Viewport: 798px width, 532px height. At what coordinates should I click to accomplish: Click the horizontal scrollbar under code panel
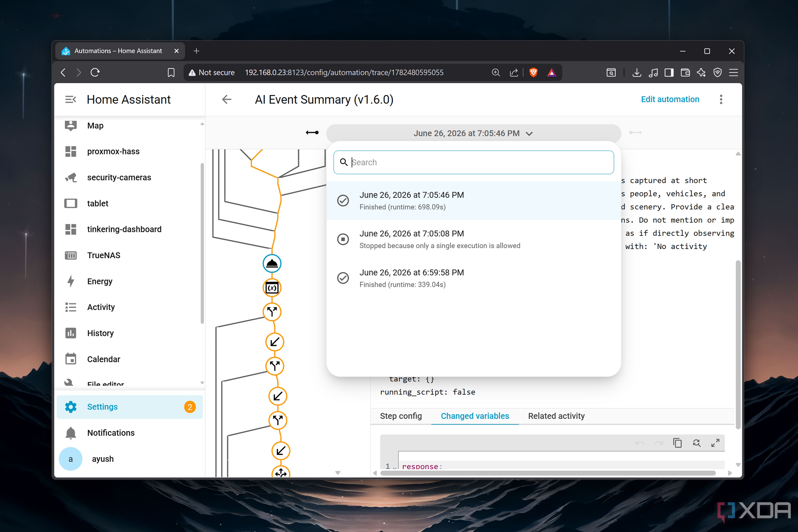[548, 473]
